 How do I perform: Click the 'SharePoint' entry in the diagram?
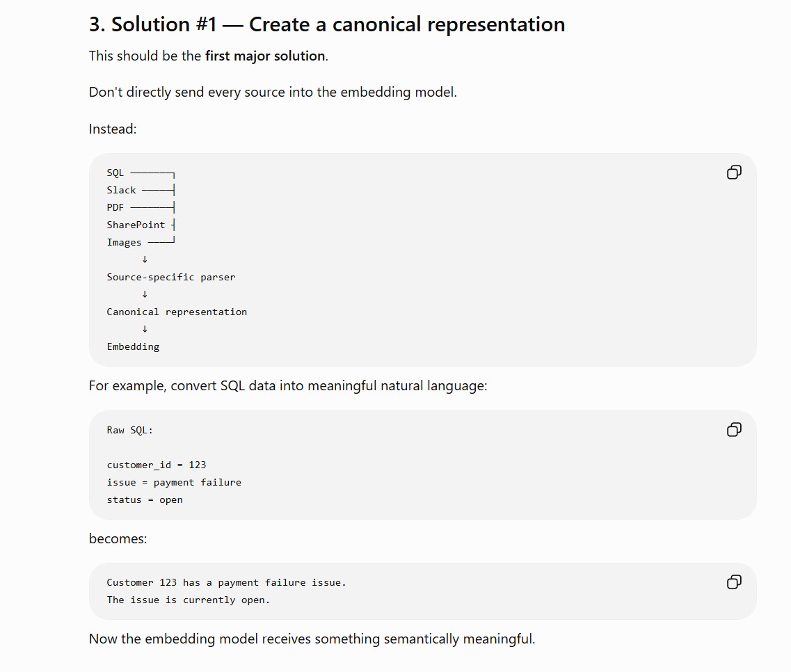[x=136, y=225]
